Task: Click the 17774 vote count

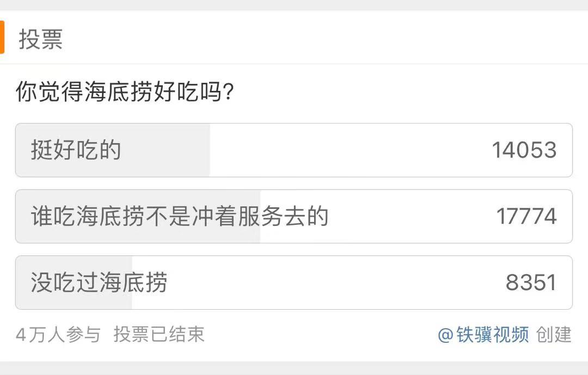Action: (526, 217)
